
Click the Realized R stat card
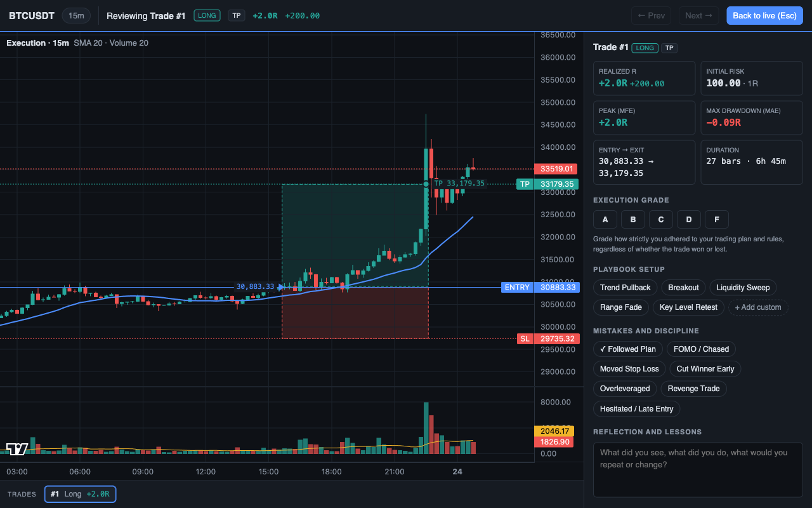click(x=644, y=78)
